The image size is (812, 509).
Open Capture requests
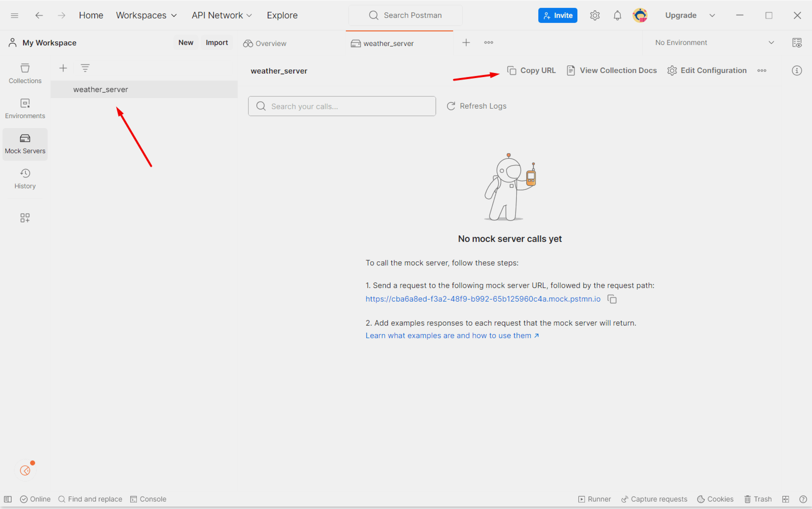(x=654, y=499)
